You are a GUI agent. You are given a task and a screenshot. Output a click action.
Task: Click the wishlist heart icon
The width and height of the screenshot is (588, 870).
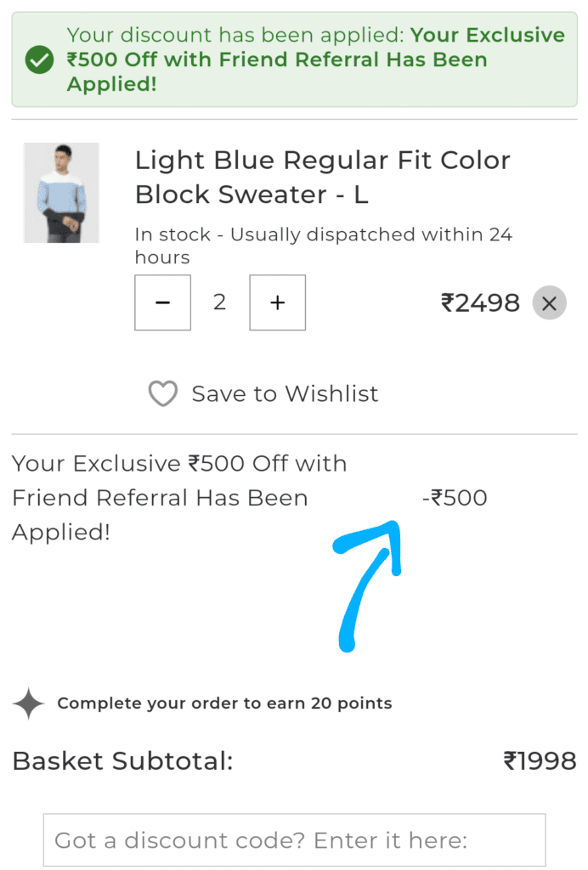162,394
